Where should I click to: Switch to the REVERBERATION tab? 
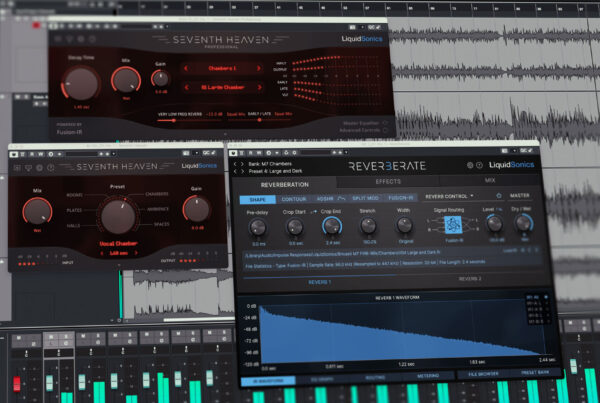click(x=284, y=184)
